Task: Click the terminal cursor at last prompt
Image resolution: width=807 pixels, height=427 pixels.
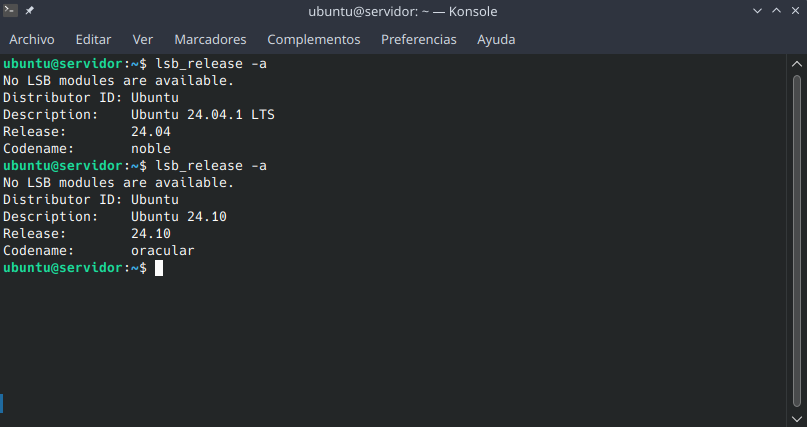Action: [159, 268]
